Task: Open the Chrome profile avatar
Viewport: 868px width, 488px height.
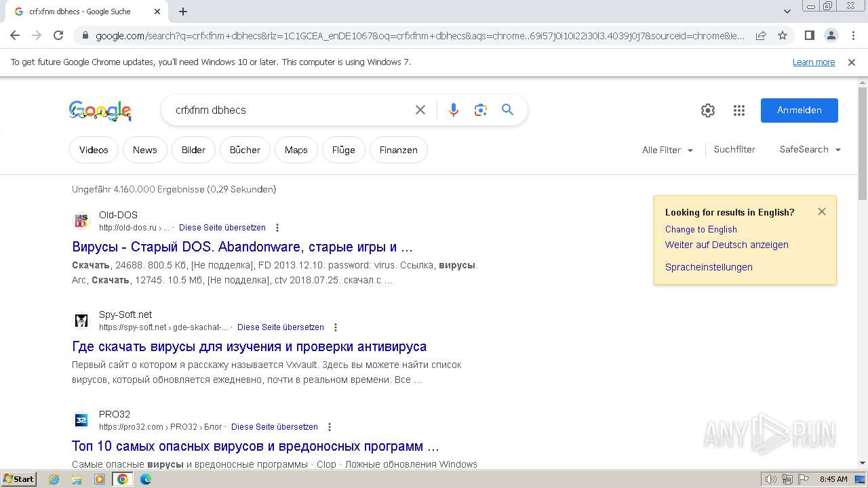Action: coord(831,35)
